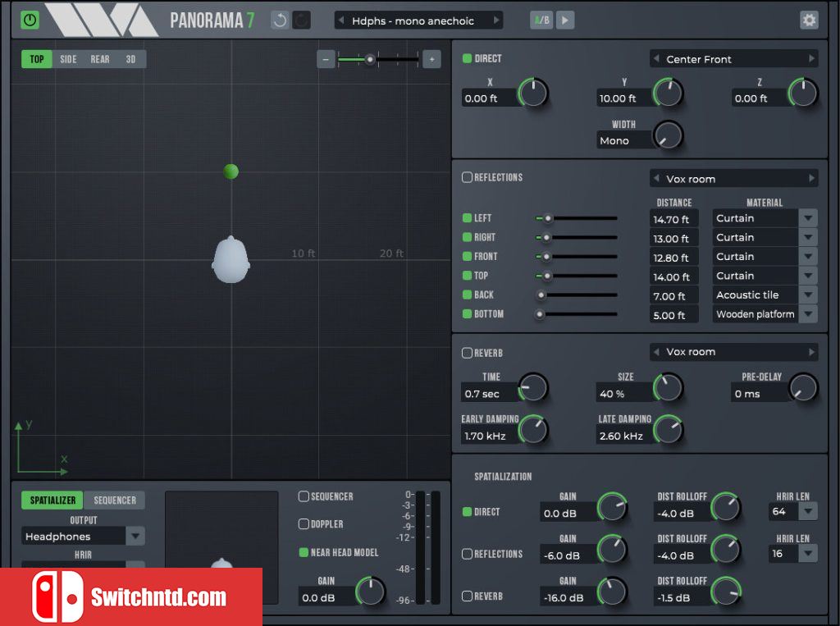Open Hdphs - mono anechoic preset menu
The width and height of the screenshot is (840, 626).
[418, 21]
